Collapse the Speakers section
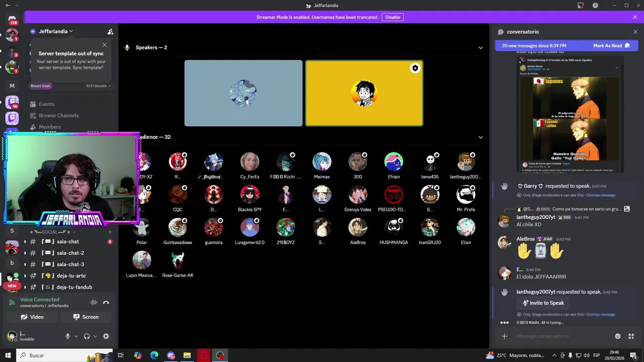The height and width of the screenshot is (362, 644). [x=480, y=48]
